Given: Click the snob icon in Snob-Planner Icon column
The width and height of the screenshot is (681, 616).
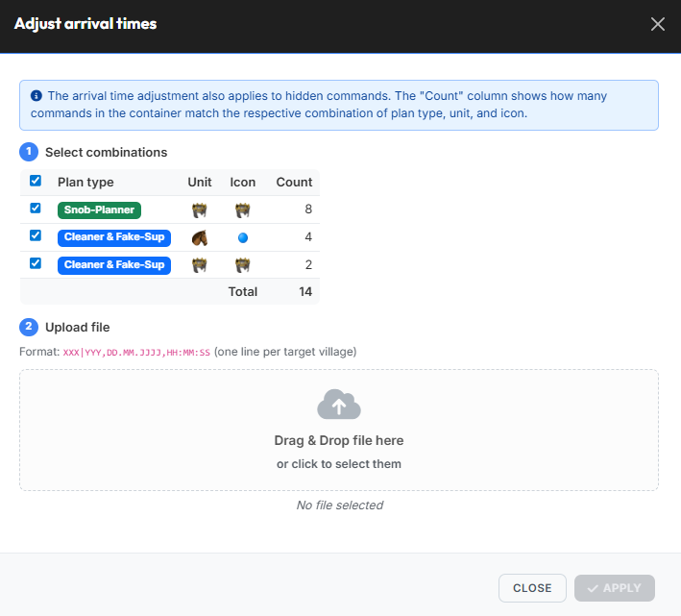Looking at the screenshot, I should click(242, 210).
